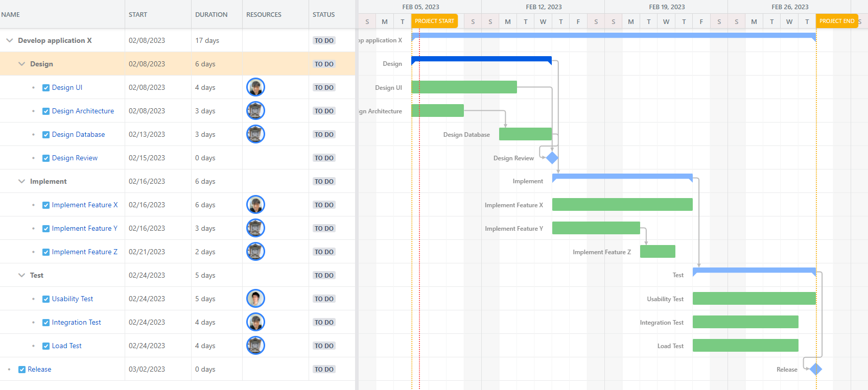
Task: Collapse the Develop application X group
Action: click(x=10, y=40)
